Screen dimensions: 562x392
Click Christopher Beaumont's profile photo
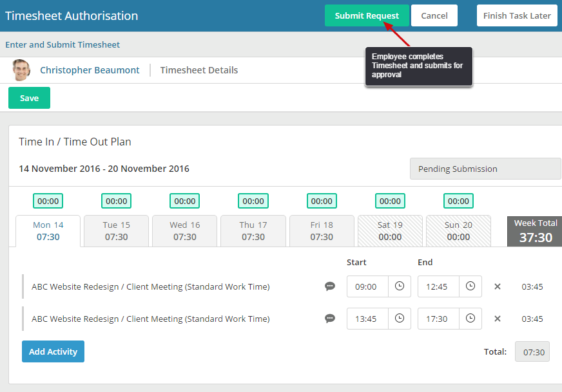pyautogui.click(x=21, y=70)
